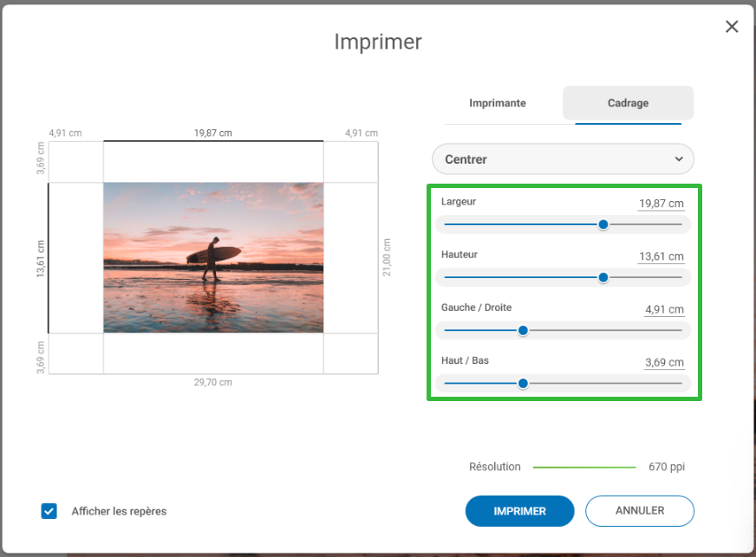Screen dimensions: 756x557
Task: Click the surfer photo preview
Action: 213,257
